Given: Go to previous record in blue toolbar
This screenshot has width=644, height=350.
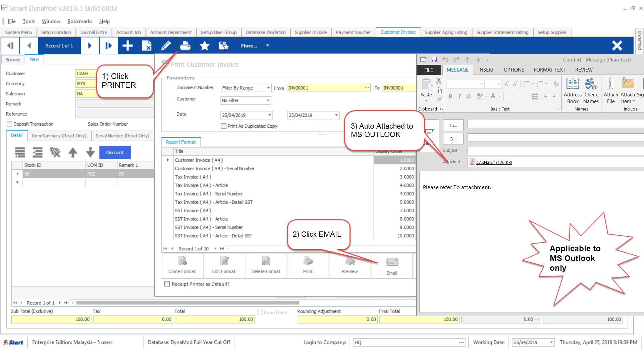Looking at the screenshot, I should (x=29, y=46).
